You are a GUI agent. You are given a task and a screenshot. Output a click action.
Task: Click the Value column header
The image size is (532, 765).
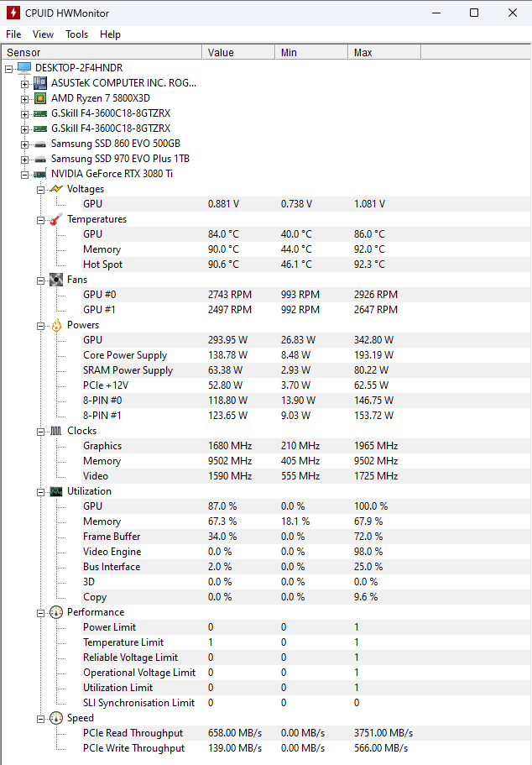(238, 52)
